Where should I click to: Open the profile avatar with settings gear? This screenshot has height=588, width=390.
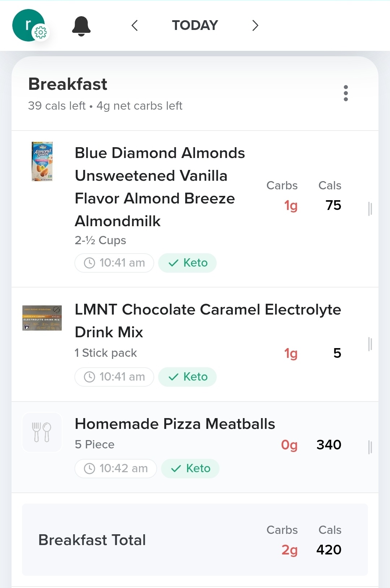(29, 25)
